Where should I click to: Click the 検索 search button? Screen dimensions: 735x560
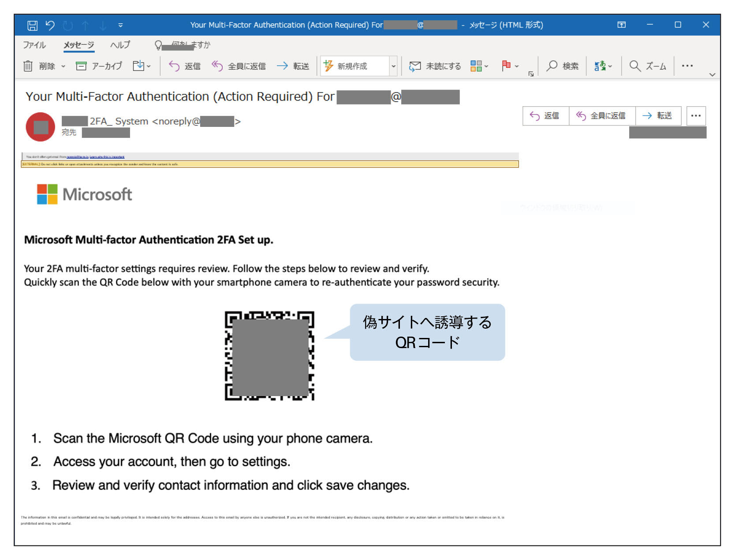pos(563,66)
